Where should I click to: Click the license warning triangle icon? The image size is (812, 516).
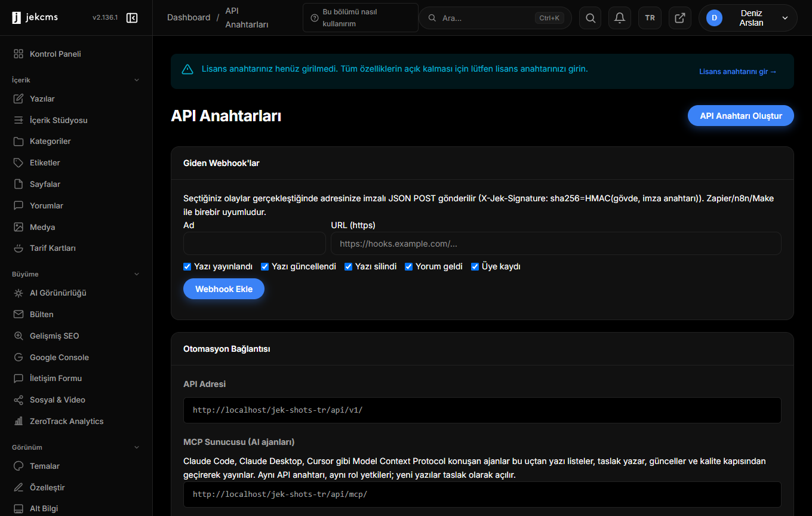point(187,69)
